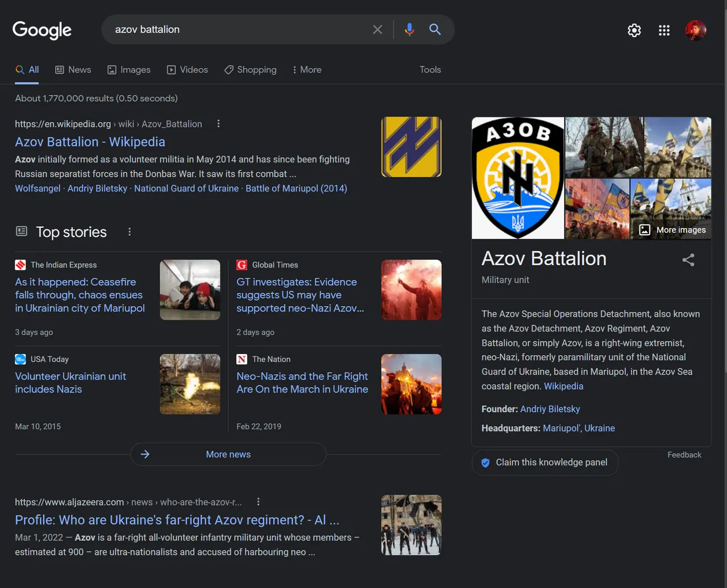Open the Azov Battalion - Wikipedia result

90,142
